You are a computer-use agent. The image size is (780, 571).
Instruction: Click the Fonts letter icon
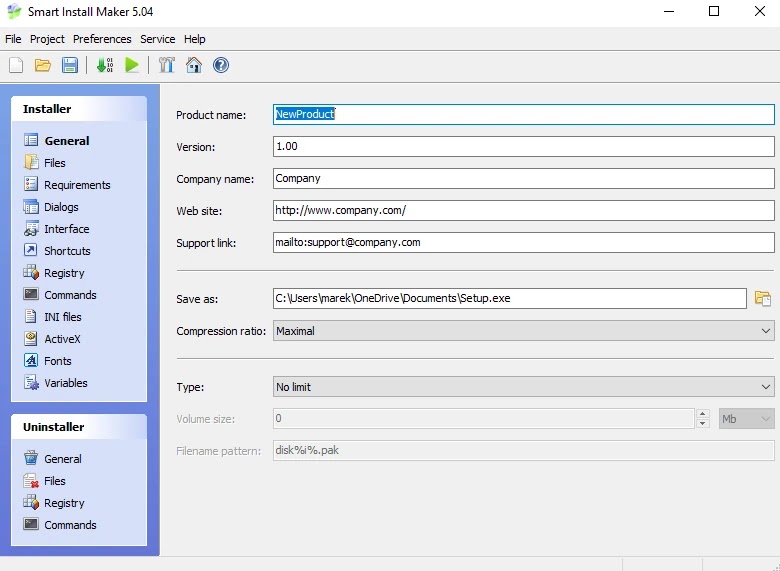pos(31,360)
